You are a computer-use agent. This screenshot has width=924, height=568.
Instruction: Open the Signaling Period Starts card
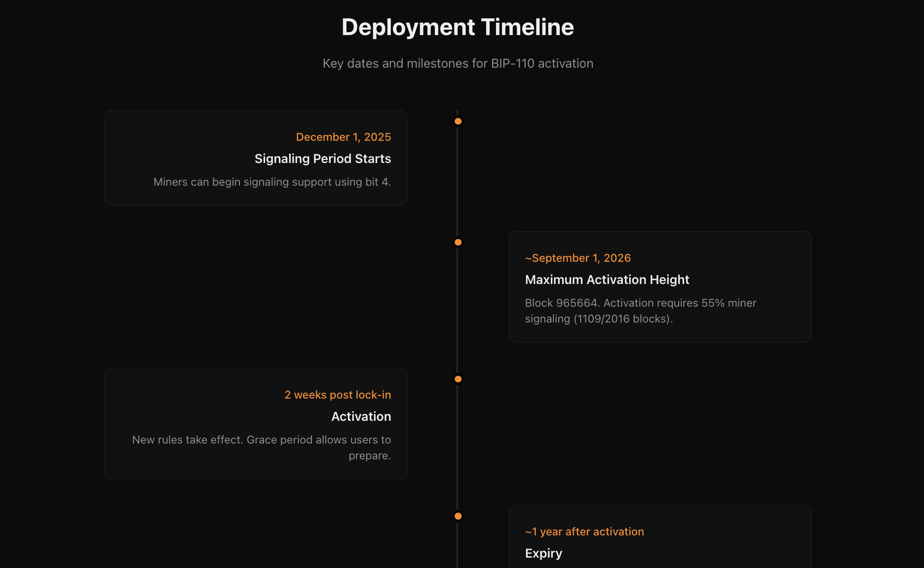point(255,158)
